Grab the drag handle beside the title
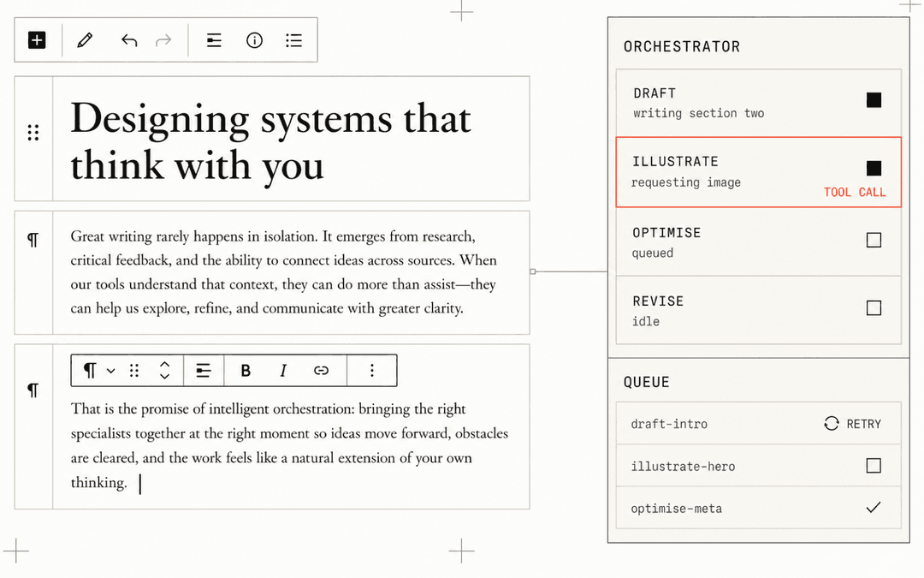The image size is (924, 578). pos(33,133)
